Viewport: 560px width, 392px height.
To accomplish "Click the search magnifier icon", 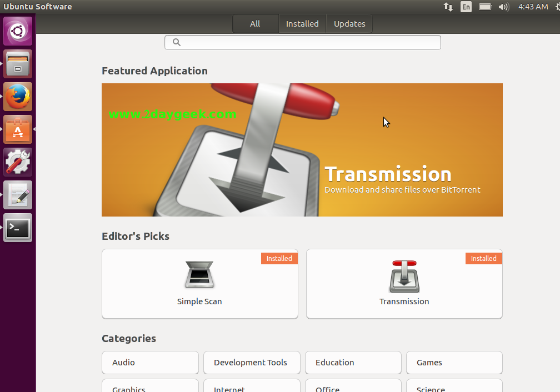I will pyautogui.click(x=177, y=43).
